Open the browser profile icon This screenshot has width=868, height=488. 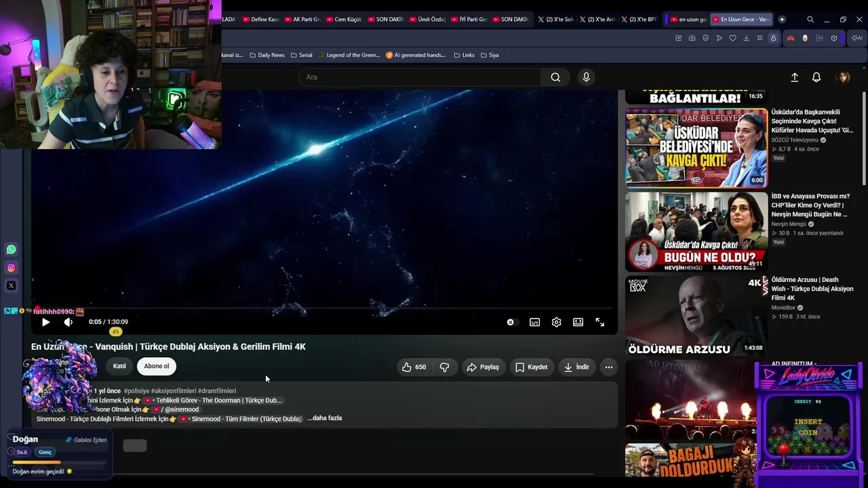click(773, 38)
